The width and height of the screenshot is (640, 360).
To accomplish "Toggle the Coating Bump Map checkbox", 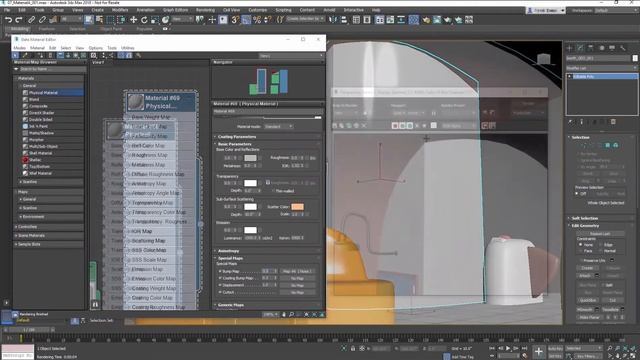I will (220, 278).
